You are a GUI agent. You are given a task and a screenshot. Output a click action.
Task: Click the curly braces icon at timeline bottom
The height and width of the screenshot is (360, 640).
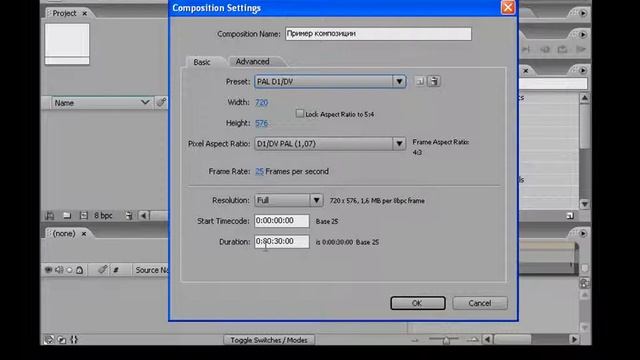click(x=74, y=340)
